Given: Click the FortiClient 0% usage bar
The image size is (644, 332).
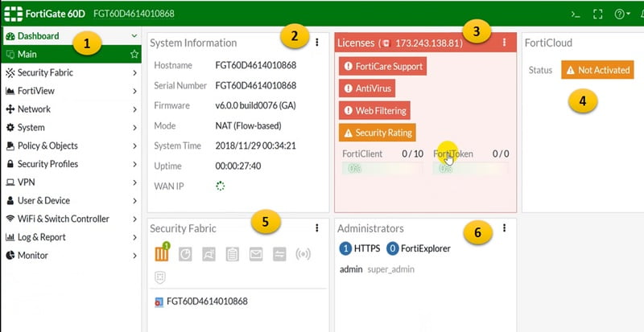Looking at the screenshot, I should [x=382, y=168].
